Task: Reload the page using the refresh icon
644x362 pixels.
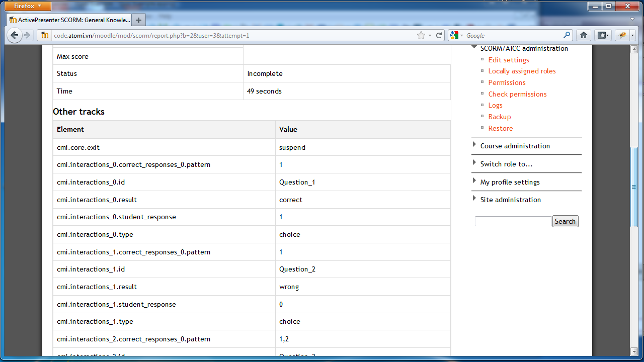Action: tap(438, 35)
